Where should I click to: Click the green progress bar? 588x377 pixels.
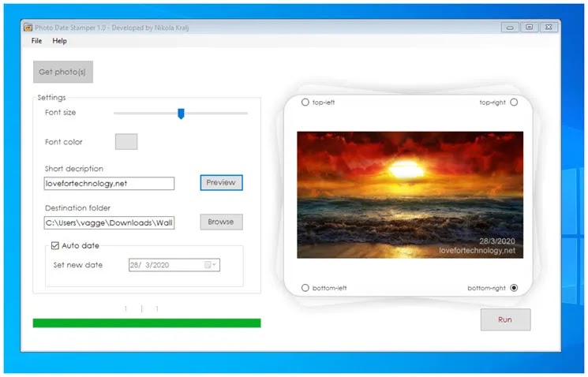coord(147,323)
